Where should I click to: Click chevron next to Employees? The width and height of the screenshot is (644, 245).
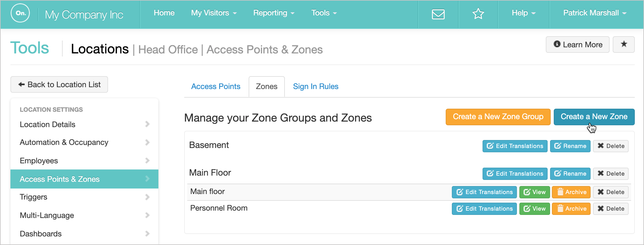point(147,161)
